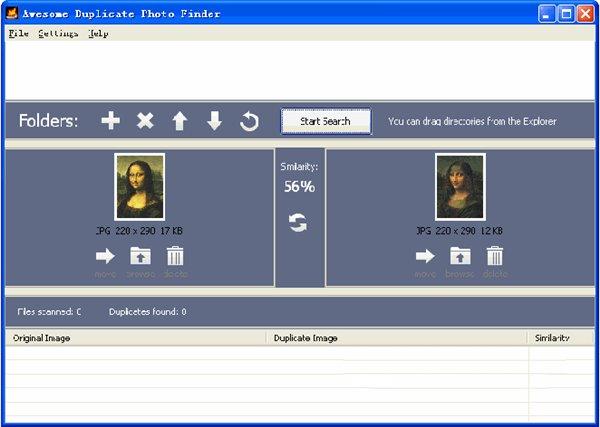600x427 pixels.
Task: Close the Awesome Duplicate Photo Finder window
Action: pyautogui.click(x=585, y=15)
